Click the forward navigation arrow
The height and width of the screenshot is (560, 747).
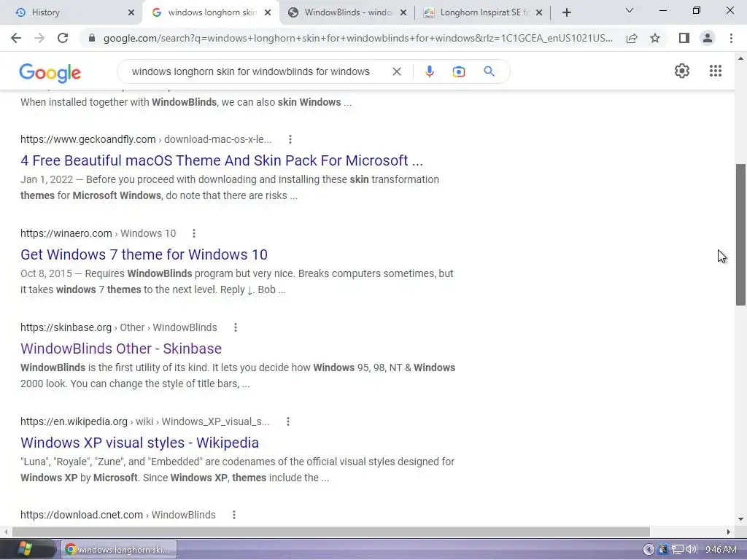coord(39,38)
